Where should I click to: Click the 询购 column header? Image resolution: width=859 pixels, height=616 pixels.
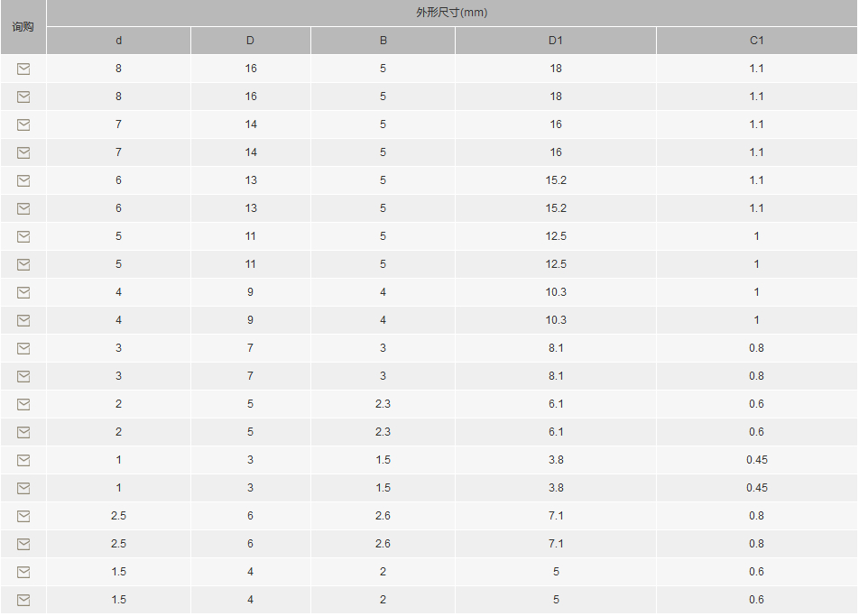point(23,27)
